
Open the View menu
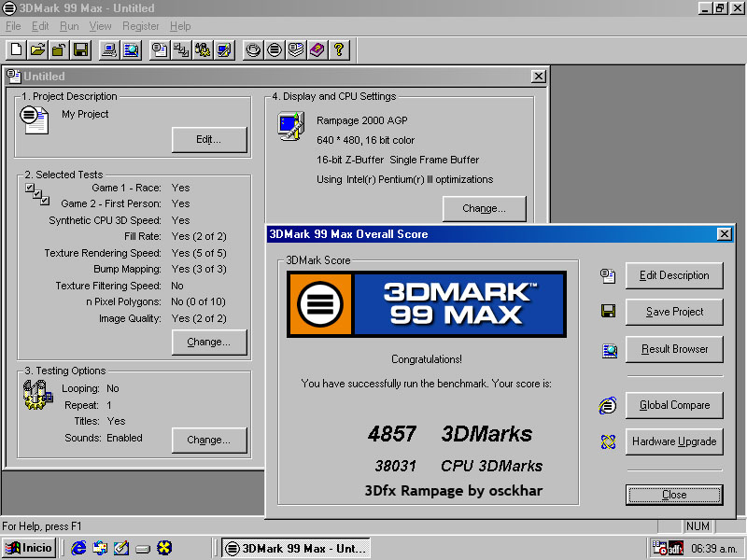[100, 26]
